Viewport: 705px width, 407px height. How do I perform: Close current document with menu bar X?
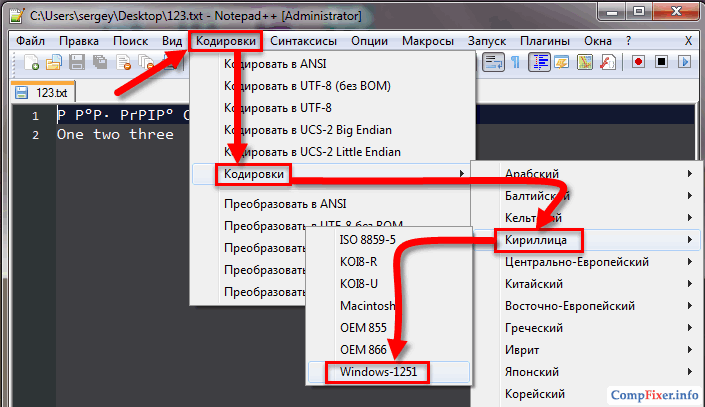click(688, 41)
